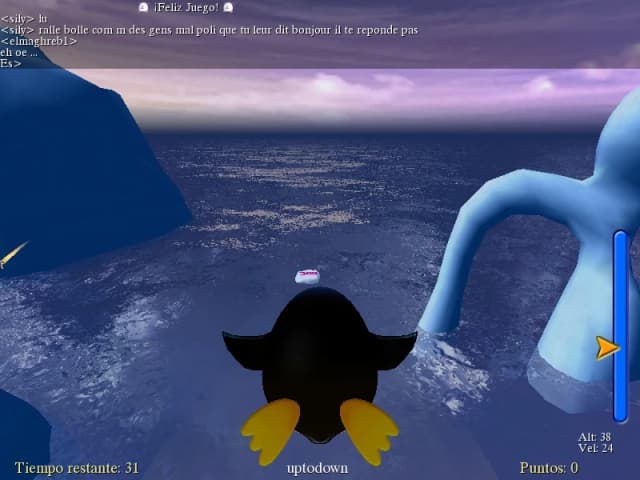
Task: Click the 'Es>' chat input prompt
Action: [11, 63]
